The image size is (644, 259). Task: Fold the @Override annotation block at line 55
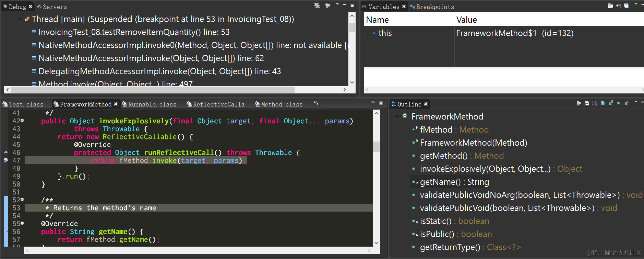[22, 223]
